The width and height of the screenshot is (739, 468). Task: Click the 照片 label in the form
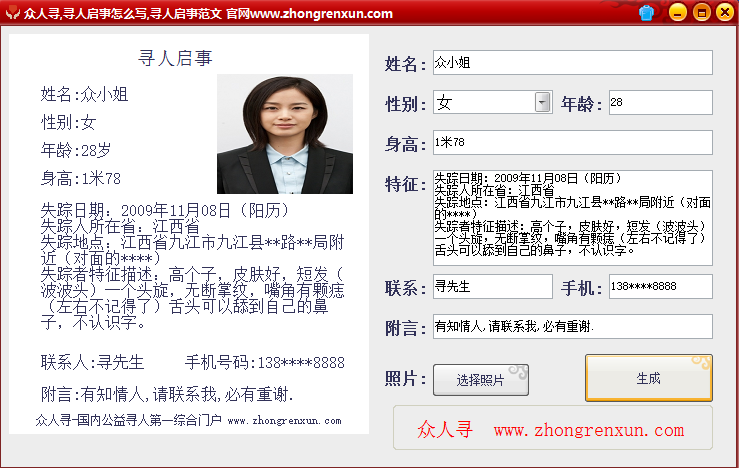405,378
